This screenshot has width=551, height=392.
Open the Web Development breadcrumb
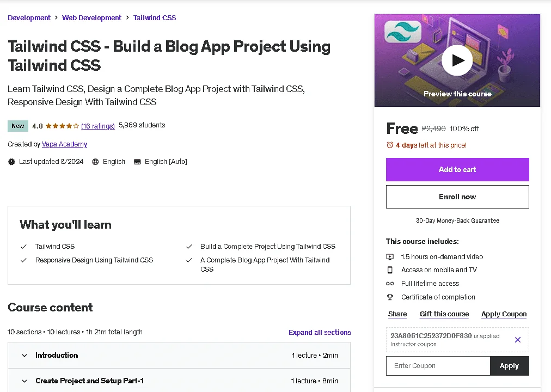[91, 17]
